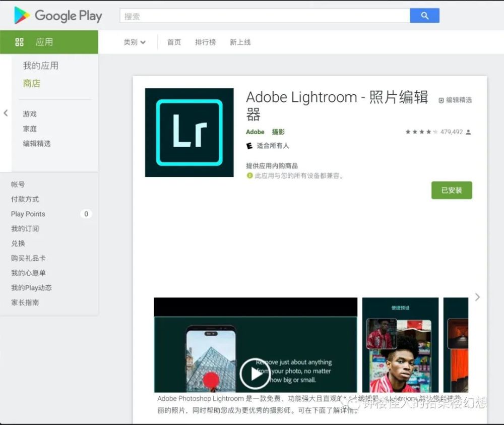Image resolution: width=504 pixels, height=425 pixels.
Task: Click the green 已安装 installed button
Action: click(x=452, y=191)
